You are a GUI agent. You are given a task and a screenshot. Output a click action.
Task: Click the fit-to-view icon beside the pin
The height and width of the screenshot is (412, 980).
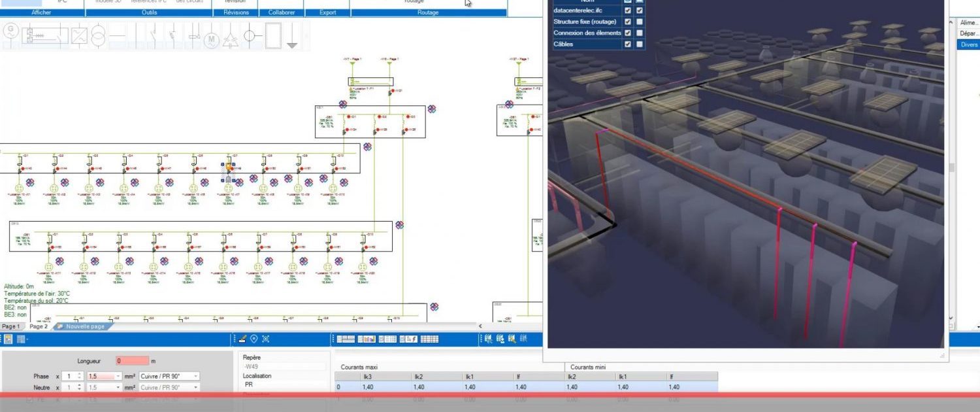266,339
